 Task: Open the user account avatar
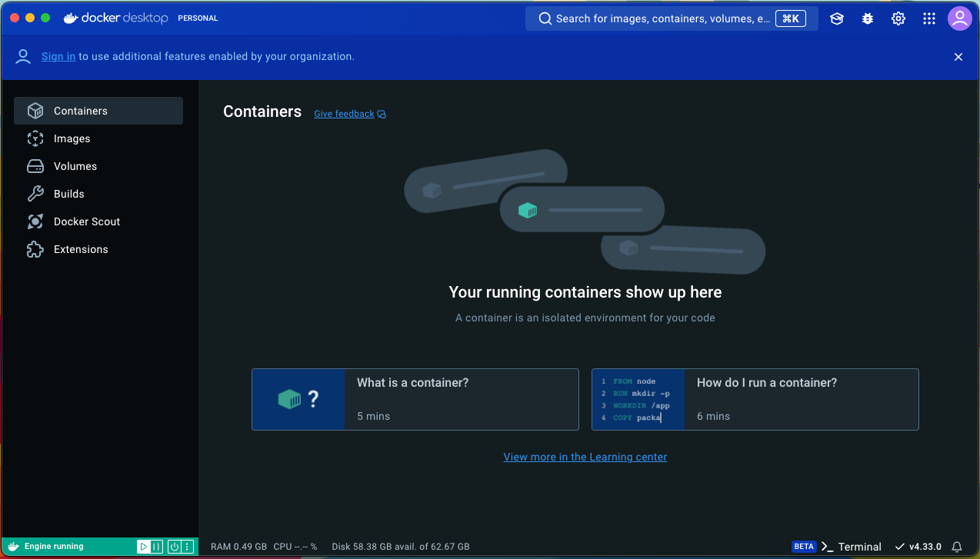pyautogui.click(x=960, y=18)
